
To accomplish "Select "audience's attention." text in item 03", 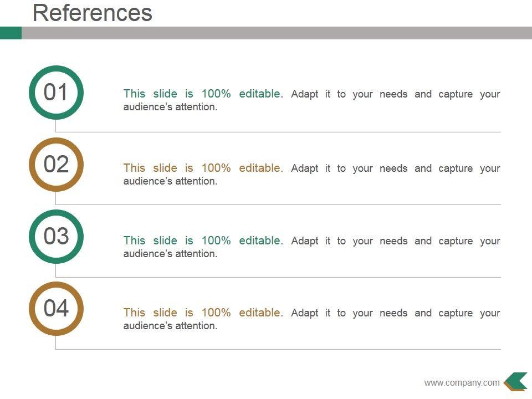I will (170, 254).
